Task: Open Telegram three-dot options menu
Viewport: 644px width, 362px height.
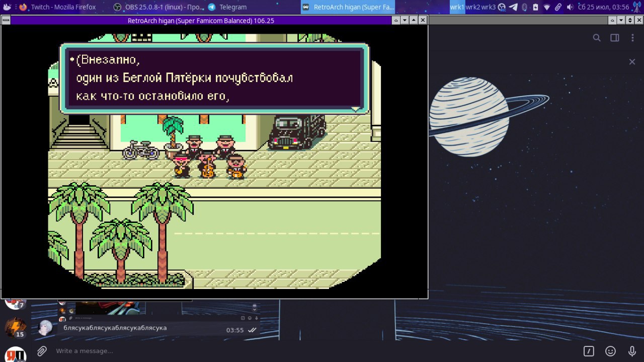Action: coord(632,38)
